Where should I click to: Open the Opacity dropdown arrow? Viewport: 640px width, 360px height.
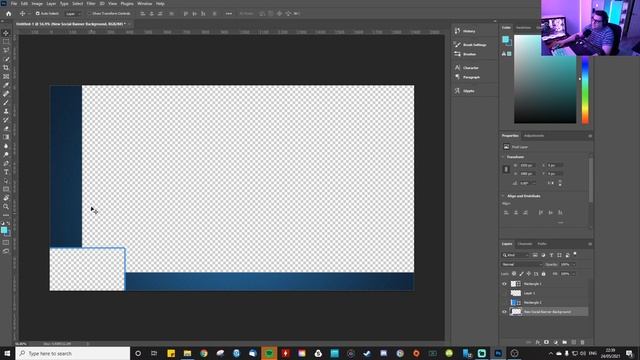(573, 264)
